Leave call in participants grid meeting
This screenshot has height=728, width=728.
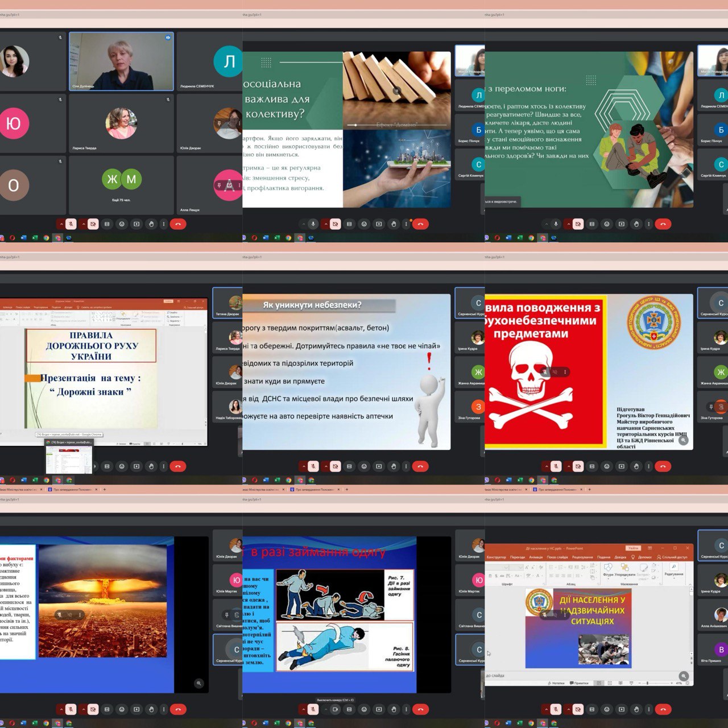(x=178, y=224)
